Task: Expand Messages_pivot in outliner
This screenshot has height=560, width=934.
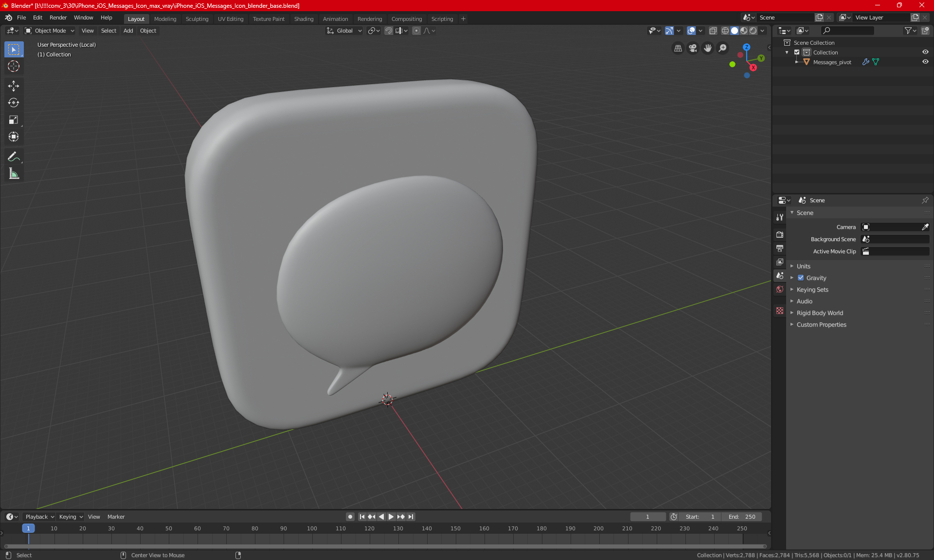Action: (796, 62)
